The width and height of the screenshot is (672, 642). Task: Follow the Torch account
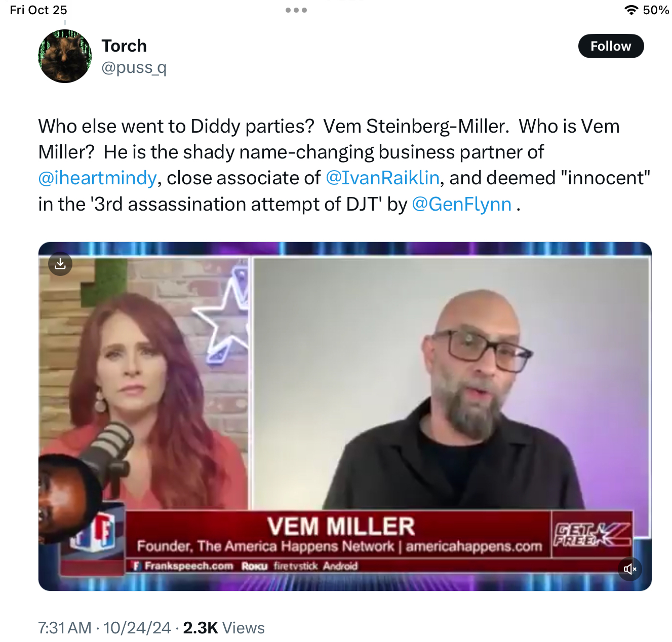tap(611, 46)
